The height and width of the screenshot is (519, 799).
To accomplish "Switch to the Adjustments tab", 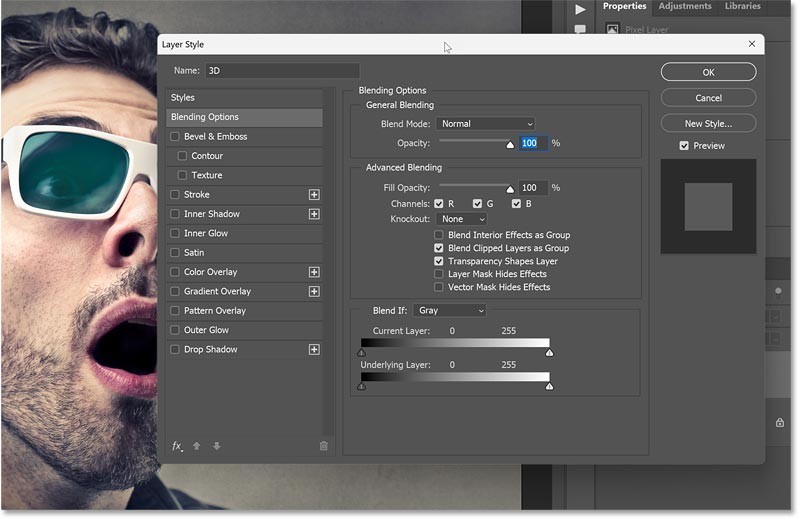I will coord(685,6).
